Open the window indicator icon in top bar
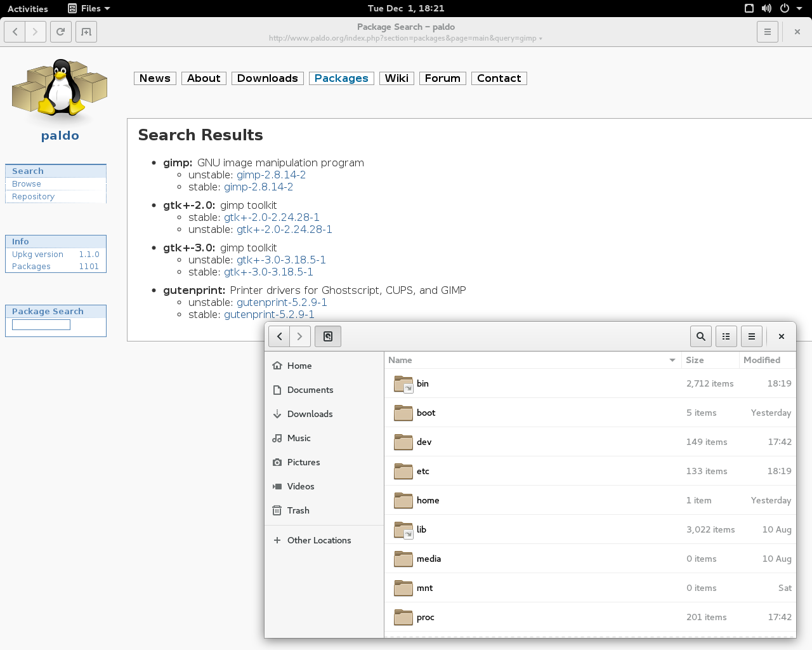This screenshot has height=650, width=812. pos(749,8)
